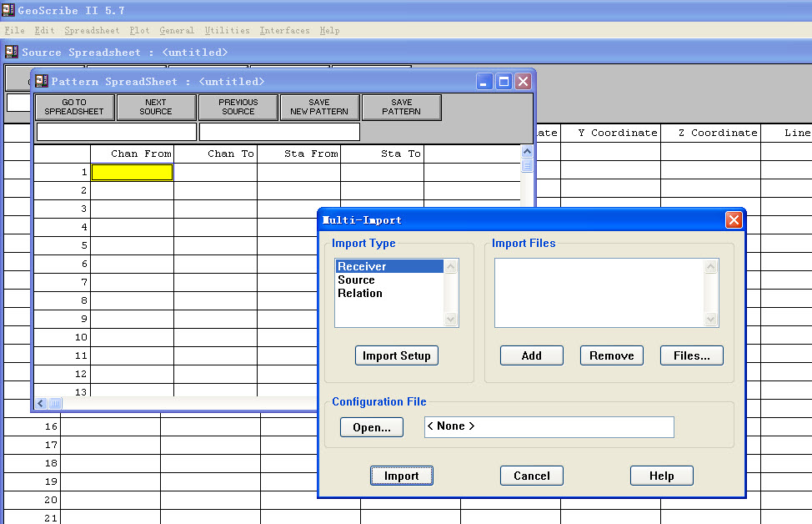
Task: Click Import Files list scroll down arrow
Action: [710, 320]
